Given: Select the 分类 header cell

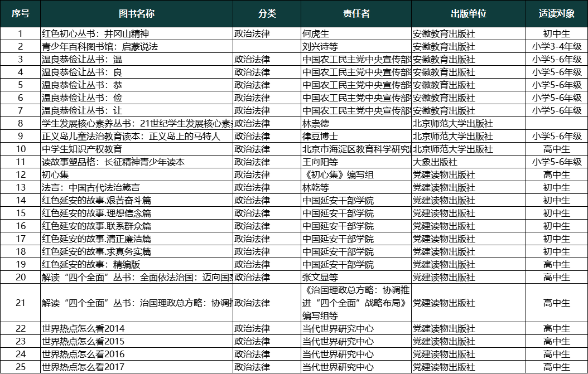Looking at the screenshot, I should (267, 14).
